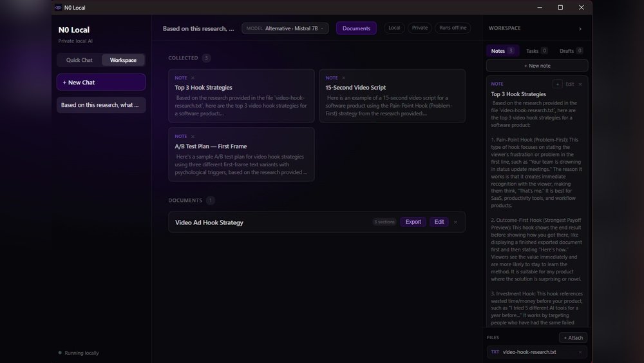Switch to Quick Chat mode
Screen dimensions: 644x363
79,60
